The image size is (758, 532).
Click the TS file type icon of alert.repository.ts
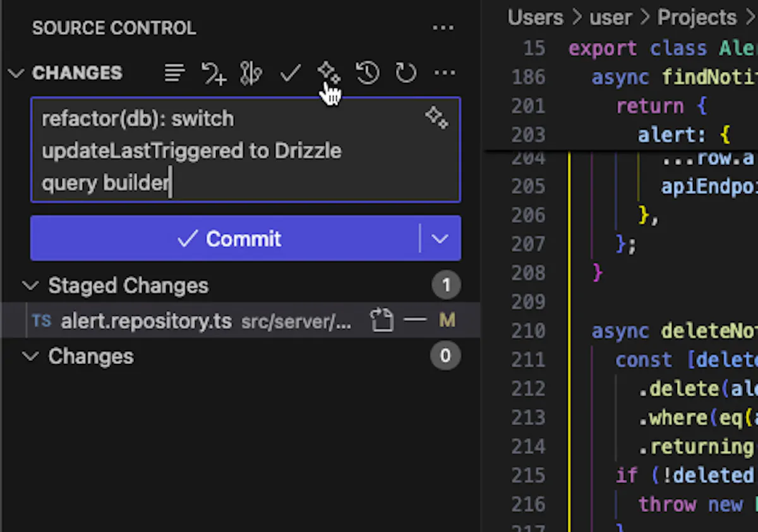(x=42, y=321)
